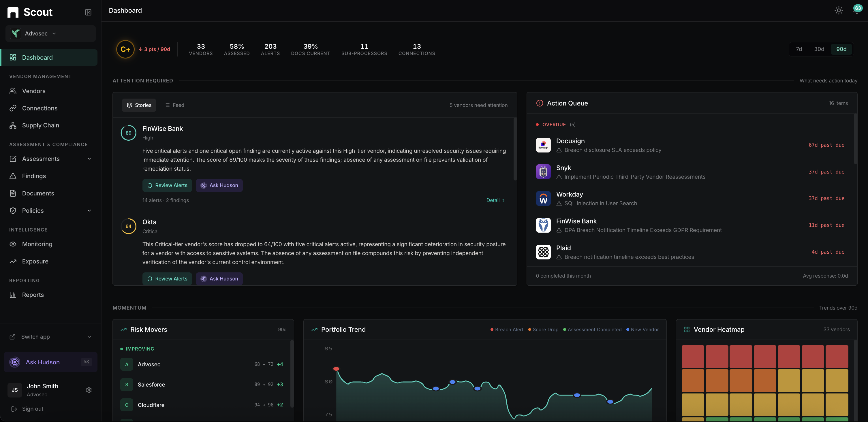Open notifications bell with 63 badge
The image size is (868, 422).
[x=857, y=10]
